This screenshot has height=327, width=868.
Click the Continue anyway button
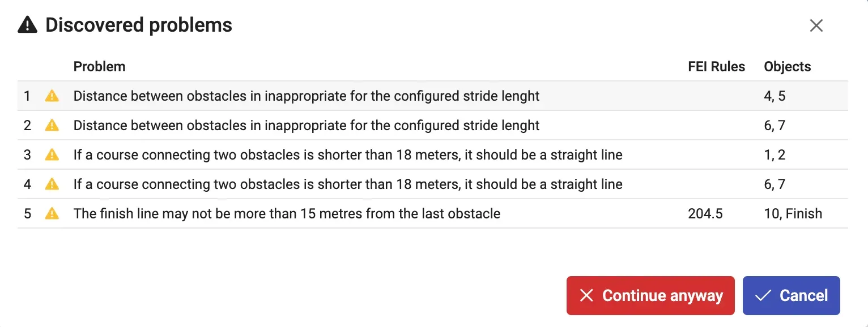(650, 295)
